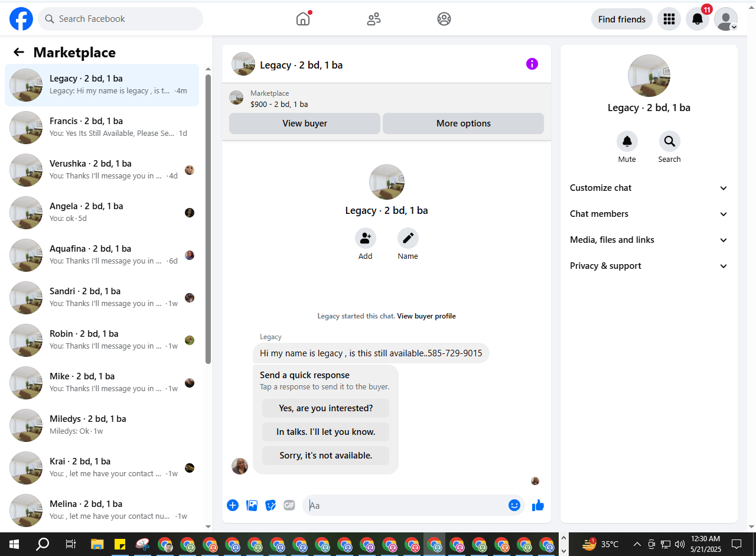Open the volume speaker tray icon
Image resolution: width=756 pixels, height=556 pixels.
679,544
